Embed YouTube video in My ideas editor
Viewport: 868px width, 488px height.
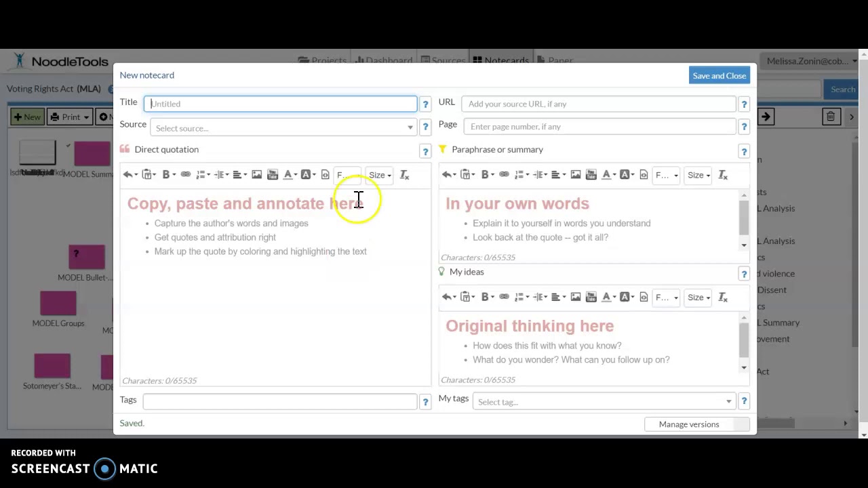(591, 297)
